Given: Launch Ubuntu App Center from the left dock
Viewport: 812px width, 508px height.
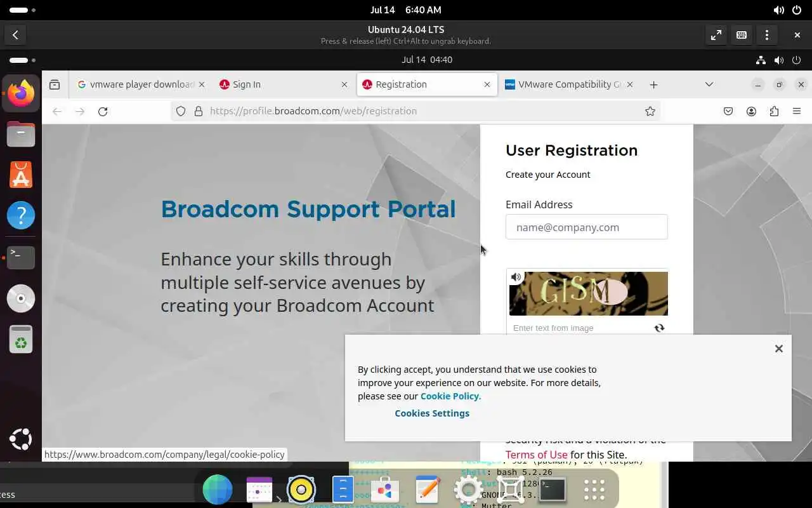Looking at the screenshot, I should tap(21, 175).
